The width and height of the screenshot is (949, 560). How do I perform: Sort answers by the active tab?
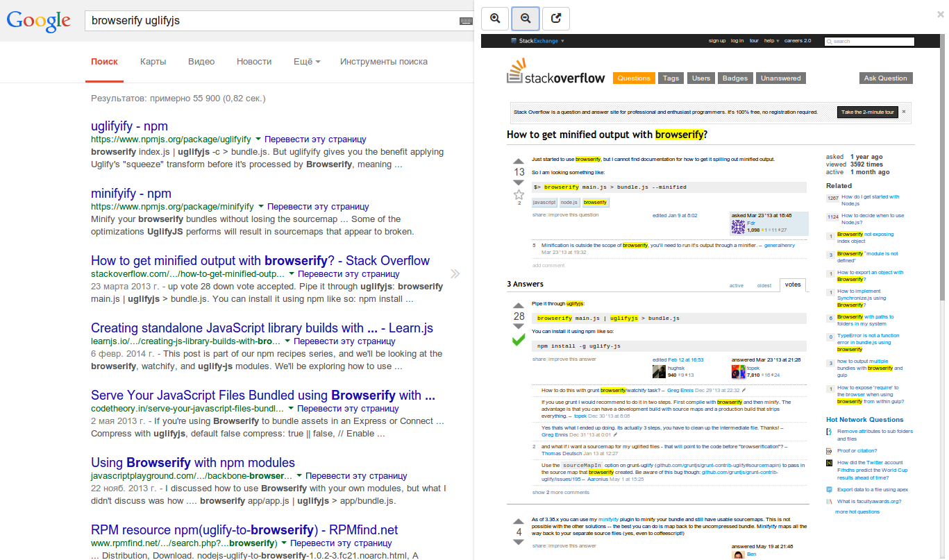pyautogui.click(x=737, y=285)
